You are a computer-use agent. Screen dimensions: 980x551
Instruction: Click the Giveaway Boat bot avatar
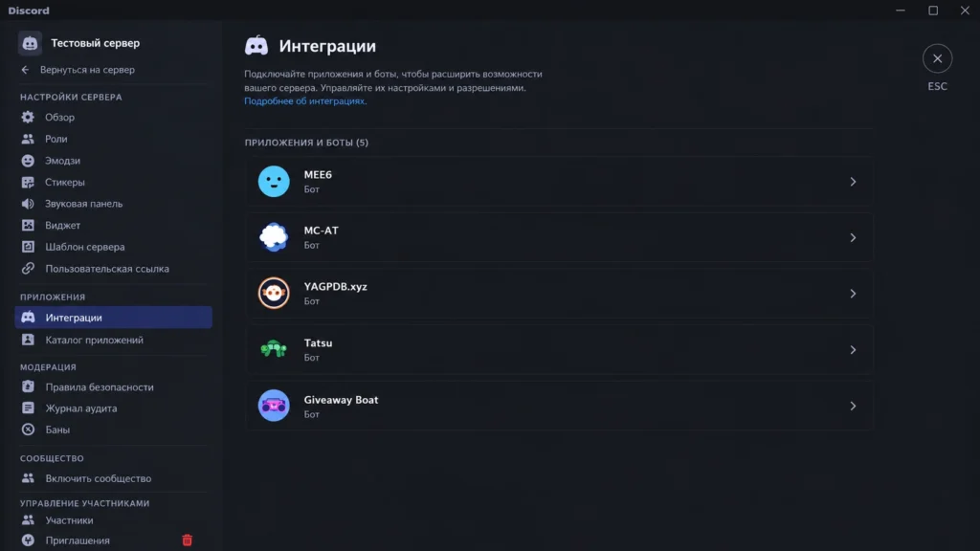click(274, 406)
